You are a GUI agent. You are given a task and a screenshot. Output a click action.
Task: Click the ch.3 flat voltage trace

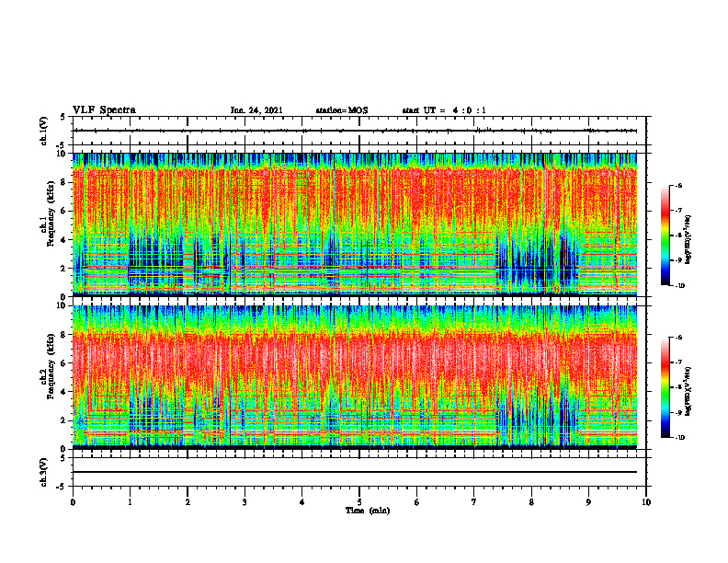355,472
